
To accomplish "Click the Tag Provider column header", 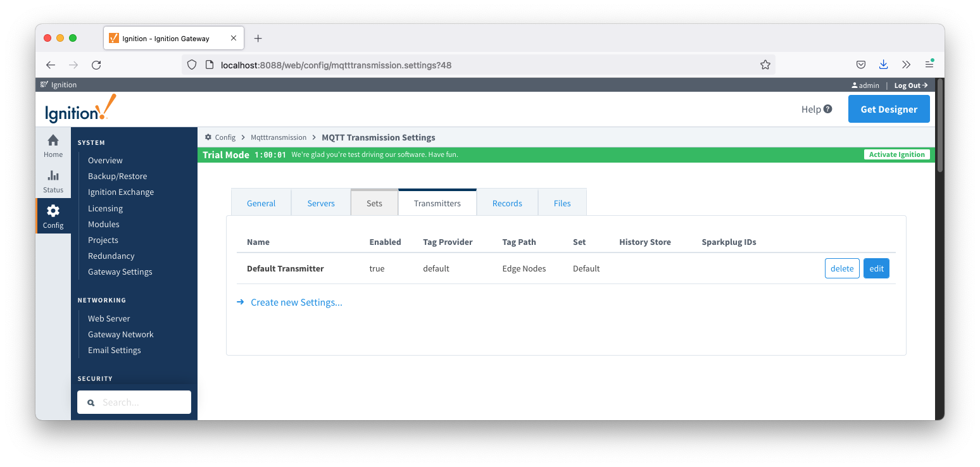I will tap(448, 242).
